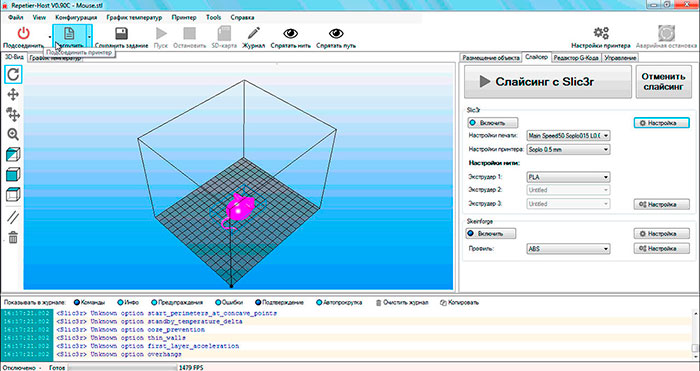Screen dimensions: 700x371
Task: Select the Move object tool
Action: tap(13, 114)
